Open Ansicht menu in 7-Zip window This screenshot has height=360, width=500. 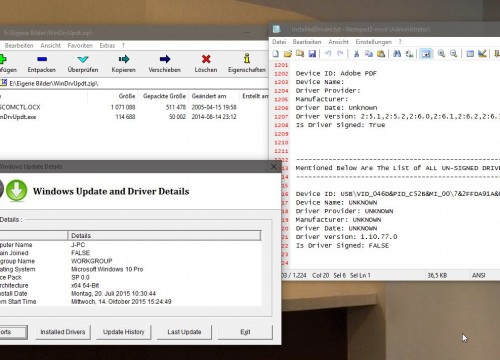[51, 45]
